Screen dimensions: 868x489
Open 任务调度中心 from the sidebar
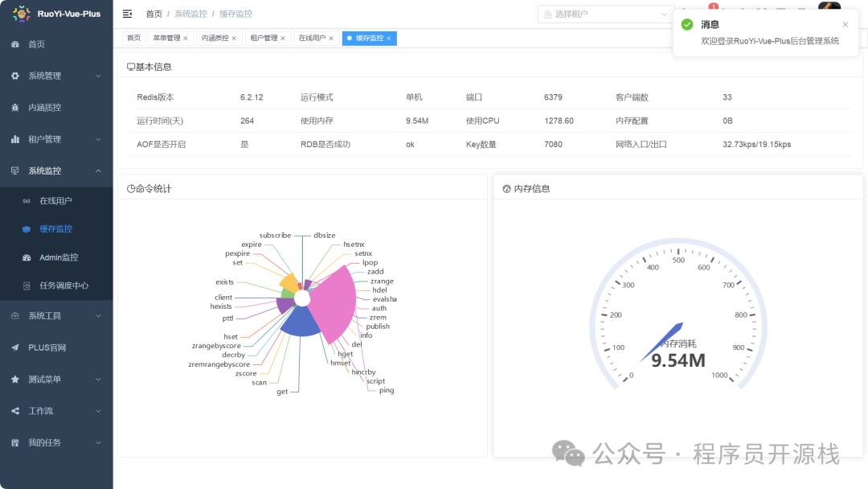point(56,286)
